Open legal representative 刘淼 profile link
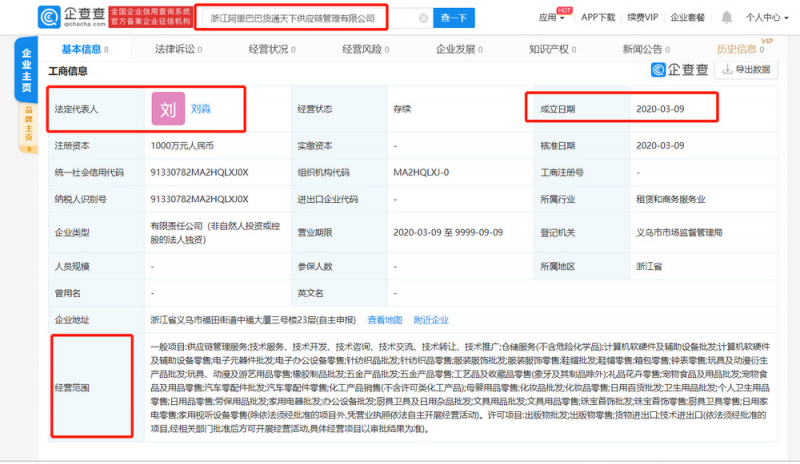The image size is (800, 464). tap(201, 109)
